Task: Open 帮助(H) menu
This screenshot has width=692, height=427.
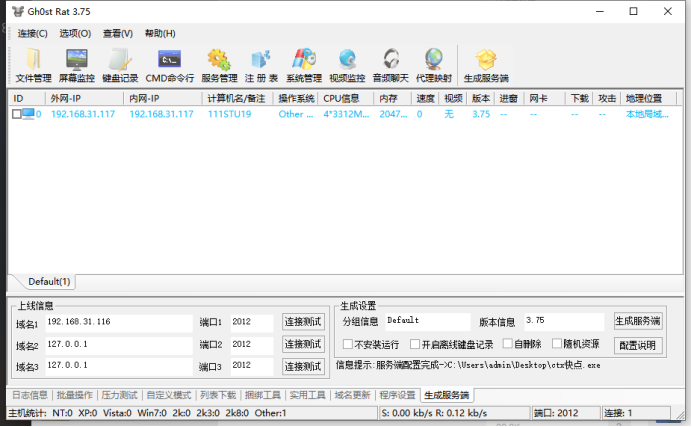Action: (160, 34)
